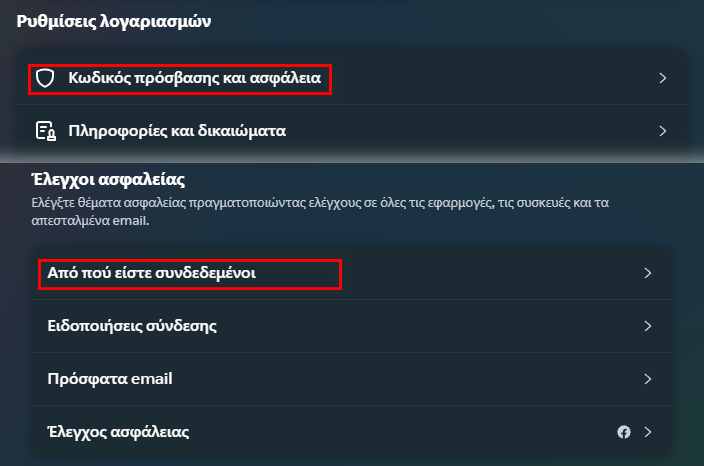The width and height of the screenshot is (704, 466).
Task: Select the Ειδοποιήσεις σύνδεσης option
Action: coord(352,326)
